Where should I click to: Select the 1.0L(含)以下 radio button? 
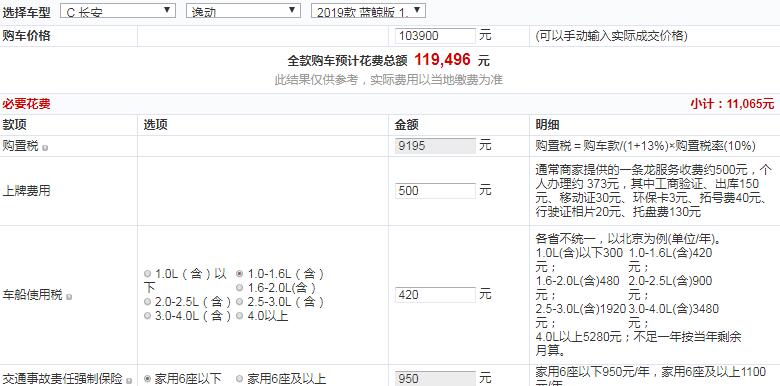[x=147, y=274]
